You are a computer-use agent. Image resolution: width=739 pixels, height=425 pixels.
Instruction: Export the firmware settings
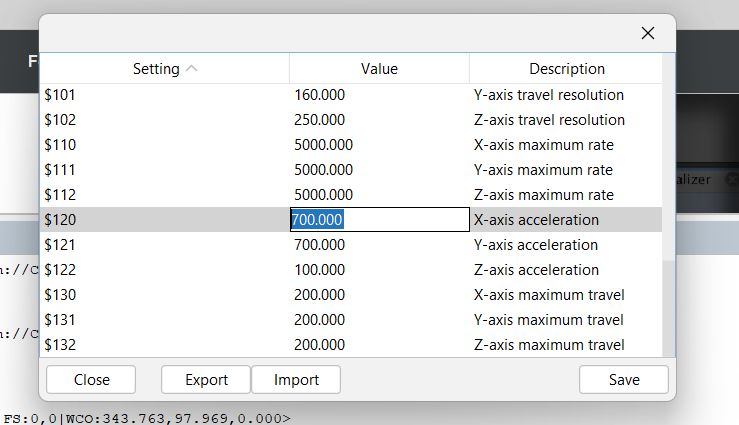pyautogui.click(x=206, y=380)
